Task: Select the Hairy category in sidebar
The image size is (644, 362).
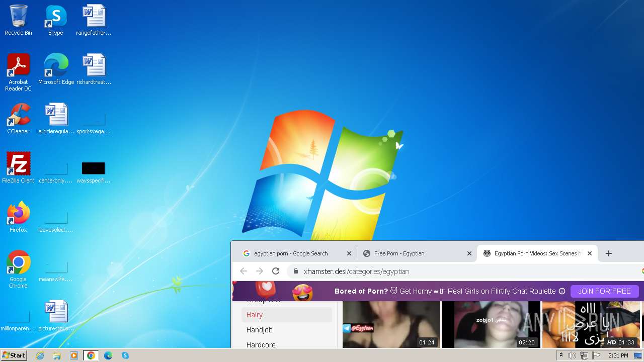Action: pyautogui.click(x=286, y=315)
